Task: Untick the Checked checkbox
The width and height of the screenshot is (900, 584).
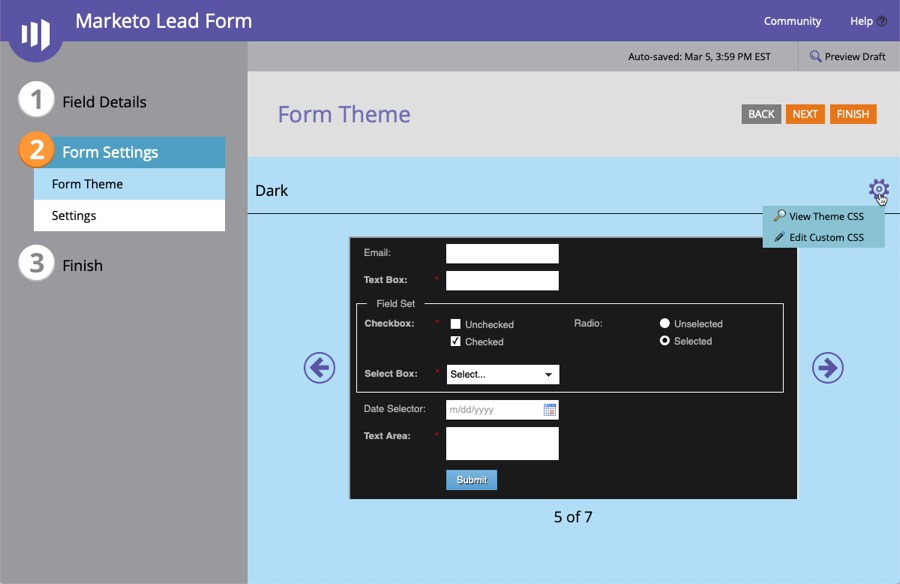Action: [456, 341]
